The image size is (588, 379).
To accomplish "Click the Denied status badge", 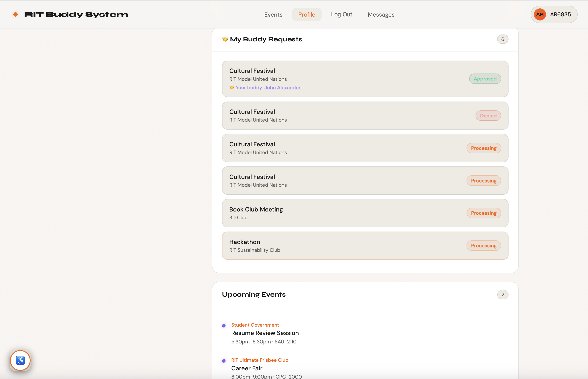I will [488, 116].
